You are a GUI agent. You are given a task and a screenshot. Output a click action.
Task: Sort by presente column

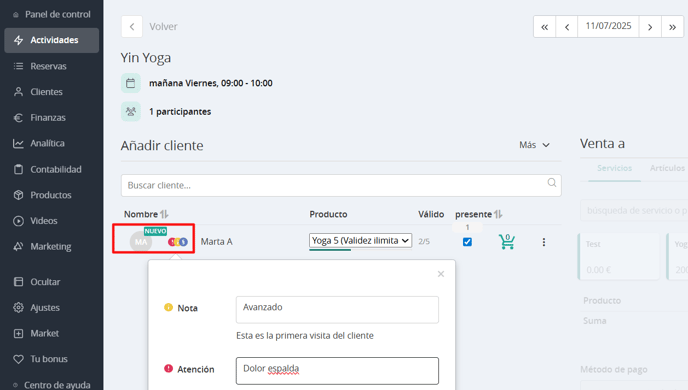pos(479,214)
